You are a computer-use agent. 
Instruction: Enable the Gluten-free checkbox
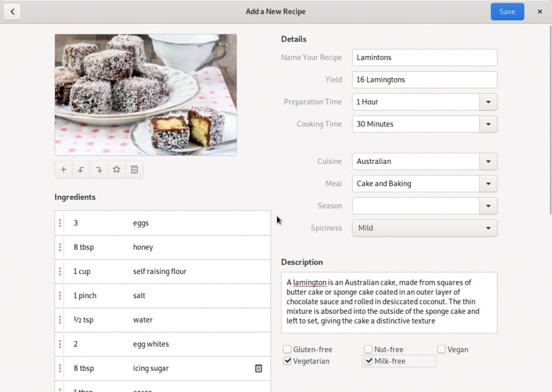coord(287,349)
